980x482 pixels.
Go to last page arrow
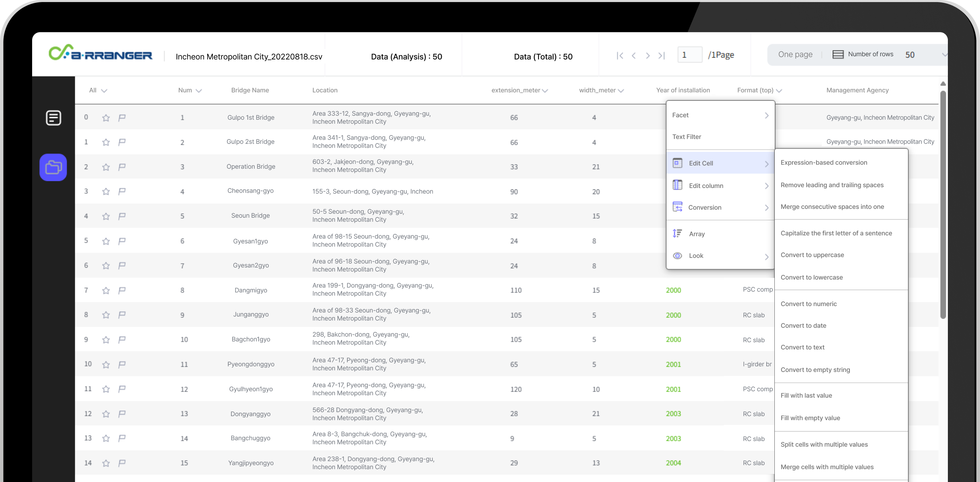(661, 55)
